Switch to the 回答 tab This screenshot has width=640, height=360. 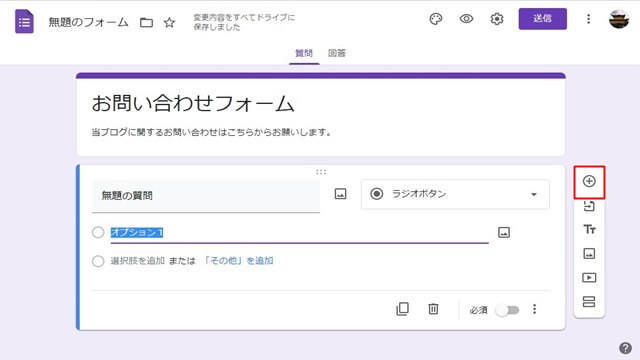(337, 53)
